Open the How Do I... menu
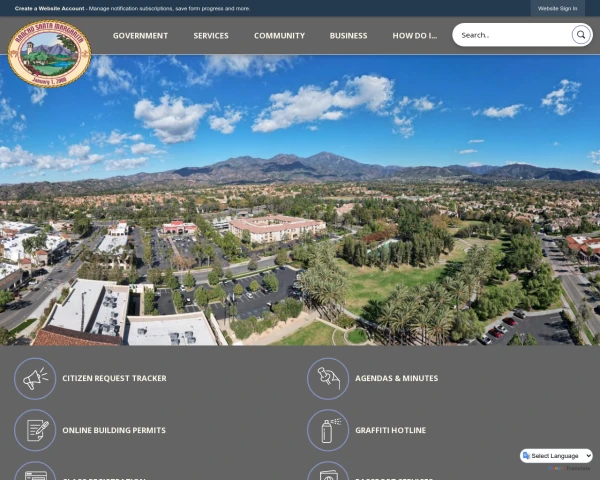 coord(414,36)
